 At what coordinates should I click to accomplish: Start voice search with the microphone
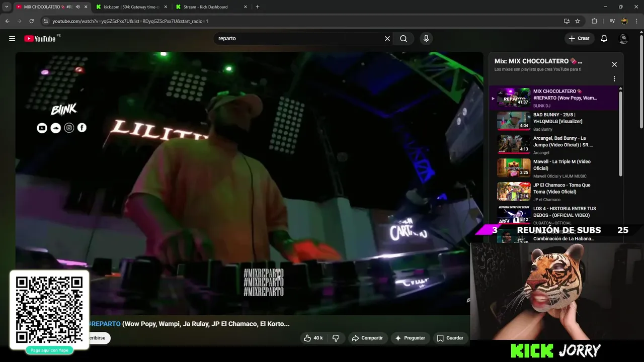tap(426, 39)
